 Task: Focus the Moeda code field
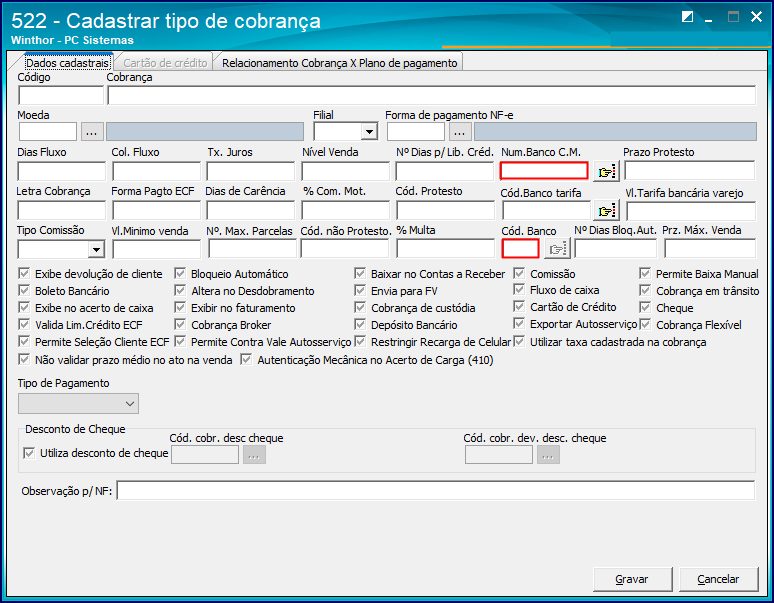click(x=48, y=132)
